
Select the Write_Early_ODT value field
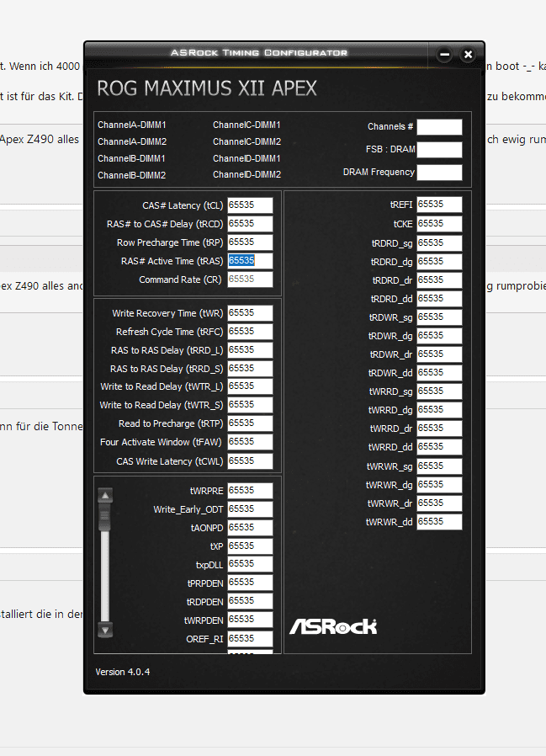pyautogui.click(x=250, y=509)
